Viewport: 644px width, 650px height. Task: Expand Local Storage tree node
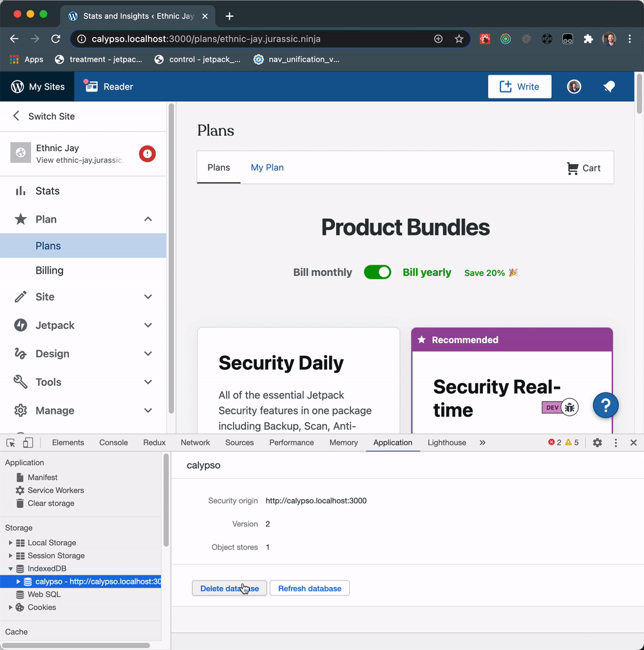click(11, 543)
